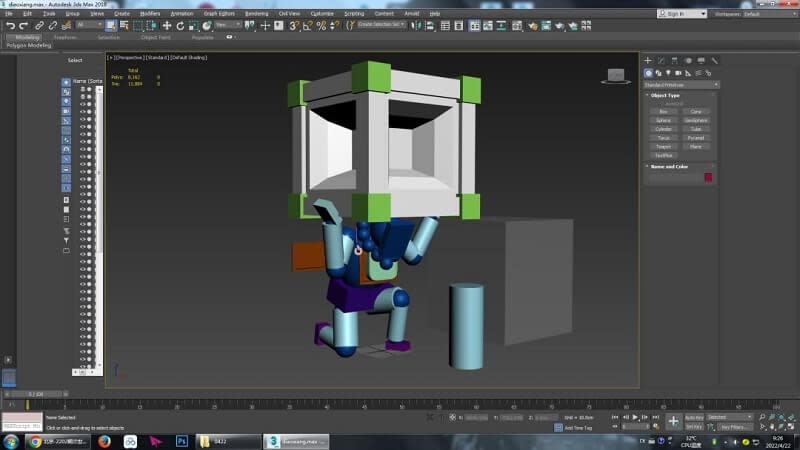This screenshot has height=450, width=800.
Task: Open the Standard Primitives dropdown
Action: point(679,84)
